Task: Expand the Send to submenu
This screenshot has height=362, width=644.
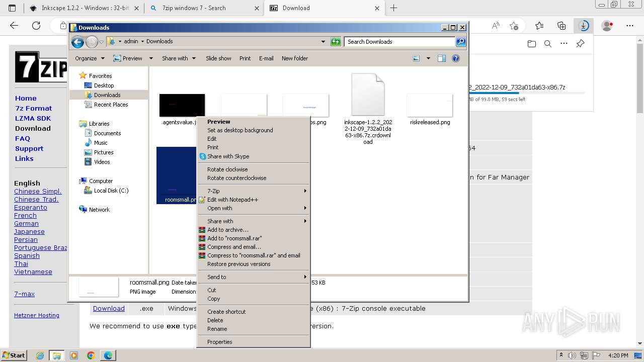Action: click(x=253, y=277)
